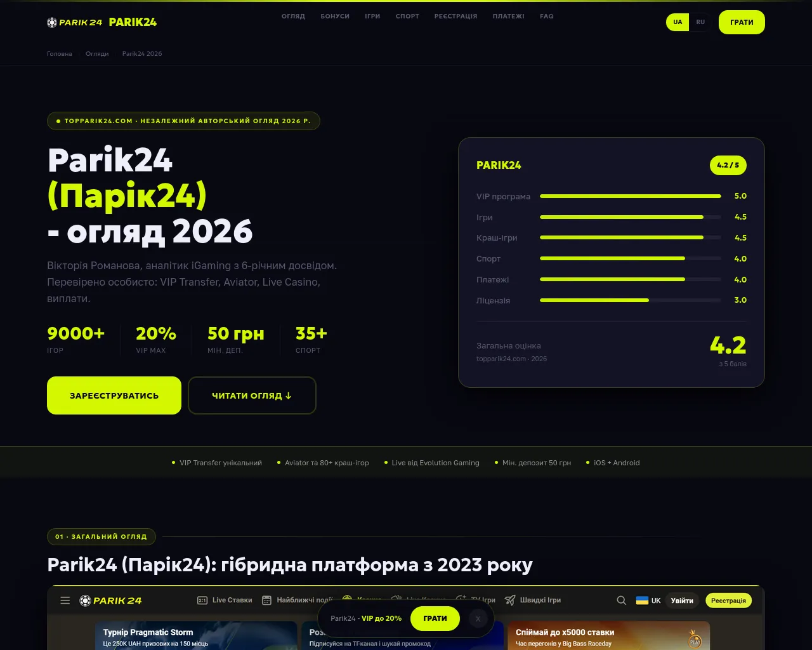This screenshot has height=650, width=812.
Task: Click the 20% VIP MAX stat
Action: coord(155,340)
